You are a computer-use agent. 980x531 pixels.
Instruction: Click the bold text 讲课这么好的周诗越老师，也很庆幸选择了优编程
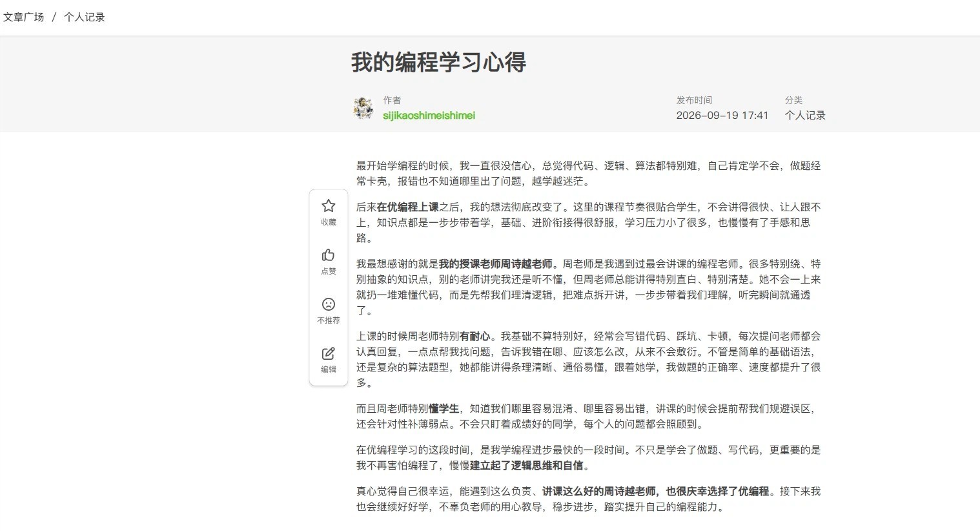click(656, 492)
